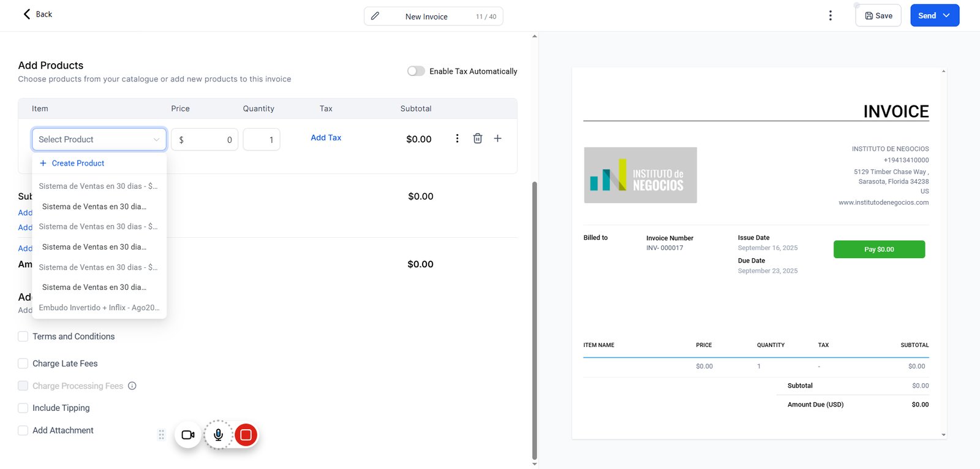This screenshot has width=980, height=469.
Task: Select the due date September 23, 2025
Action: (x=767, y=271)
